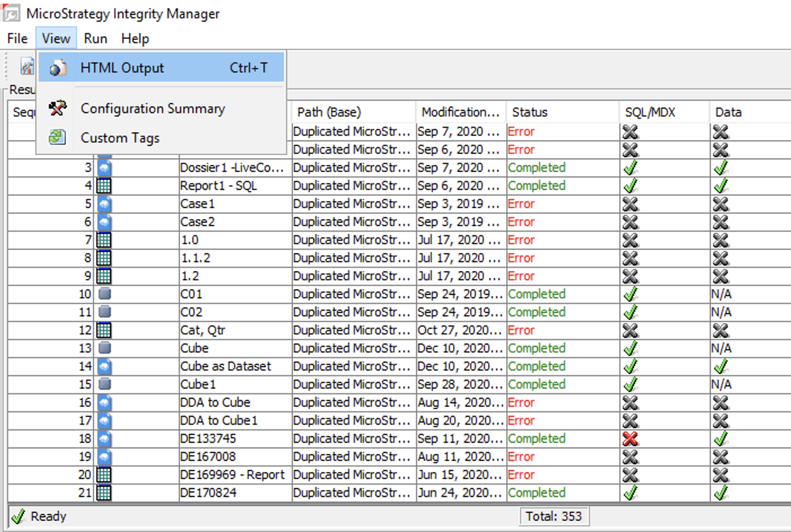The image size is (791, 532).
Task: Choose HTML Output from the View menu
Action: pos(122,68)
